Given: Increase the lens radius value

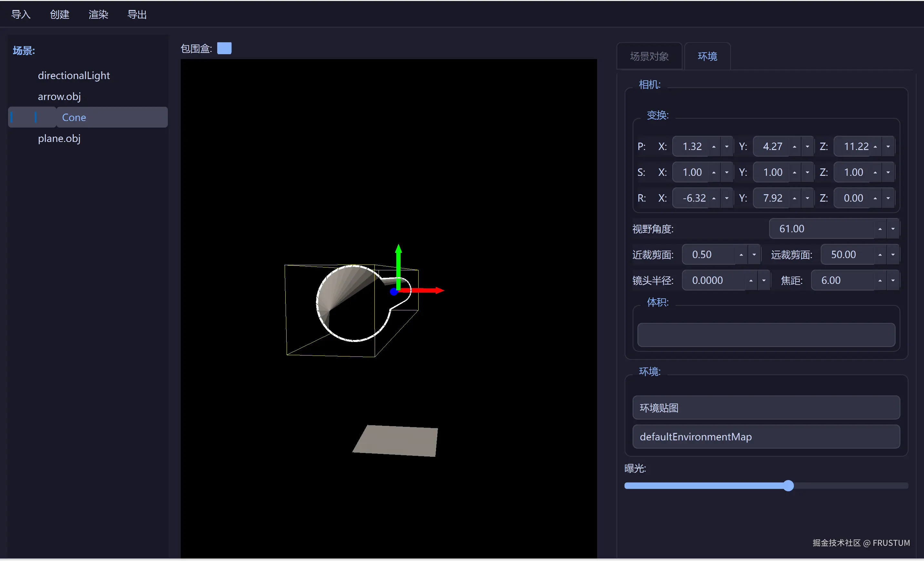Looking at the screenshot, I should 751,281.
